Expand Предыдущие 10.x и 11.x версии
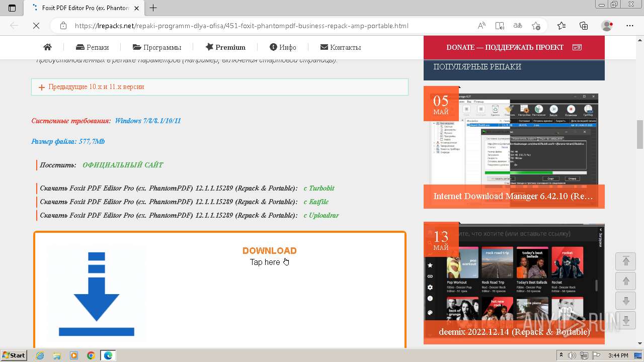The width and height of the screenshot is (644, 362). (220, 87)
